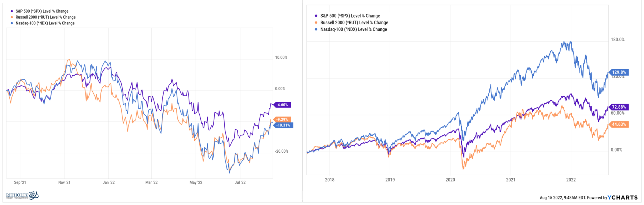Select the -10.31% Nasdaq-100 value tag
The height and width of the screenshot is (205, 644).
283,125
